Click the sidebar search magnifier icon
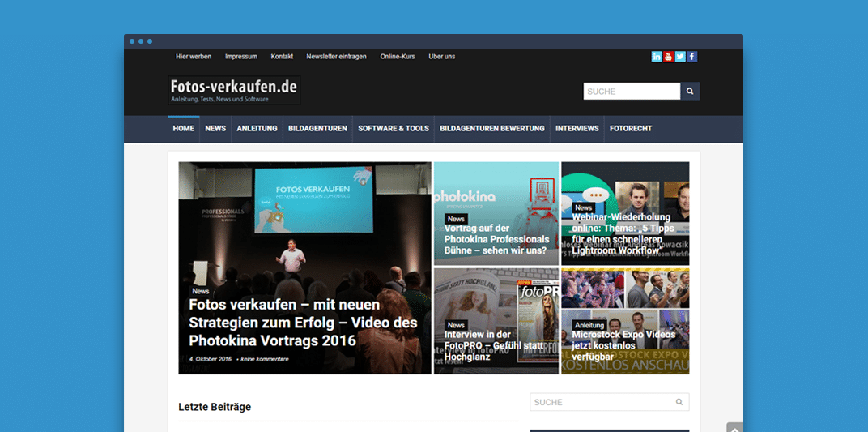 coord(679,402)
